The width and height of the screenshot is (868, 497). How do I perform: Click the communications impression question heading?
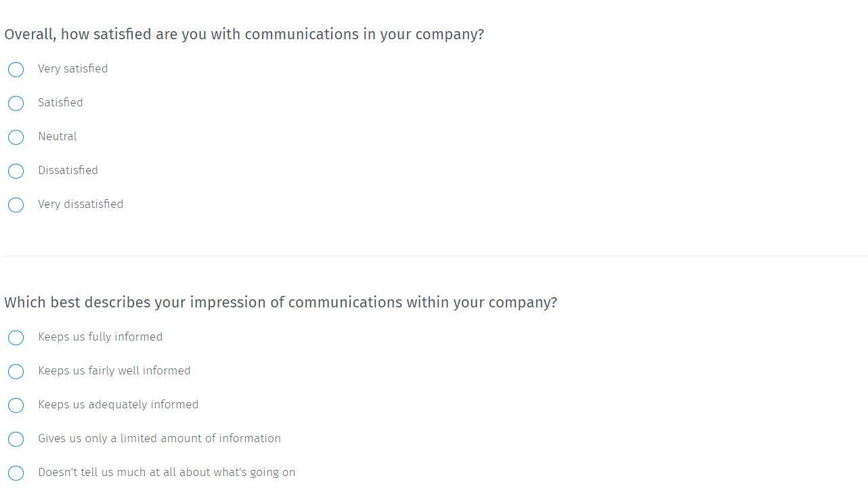[x=280, y=303]
